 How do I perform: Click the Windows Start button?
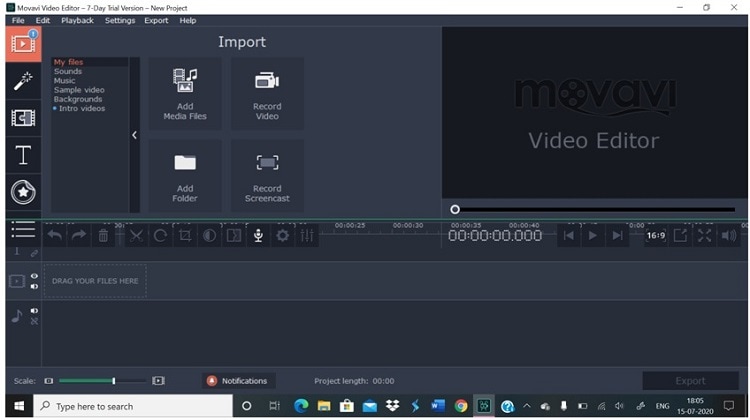tap(19, 406)
